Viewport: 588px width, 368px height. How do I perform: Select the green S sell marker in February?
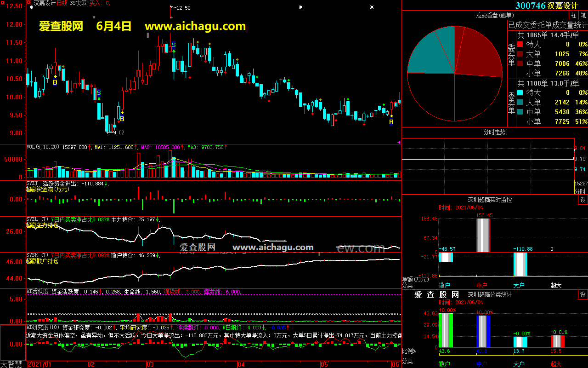point(98,93)
